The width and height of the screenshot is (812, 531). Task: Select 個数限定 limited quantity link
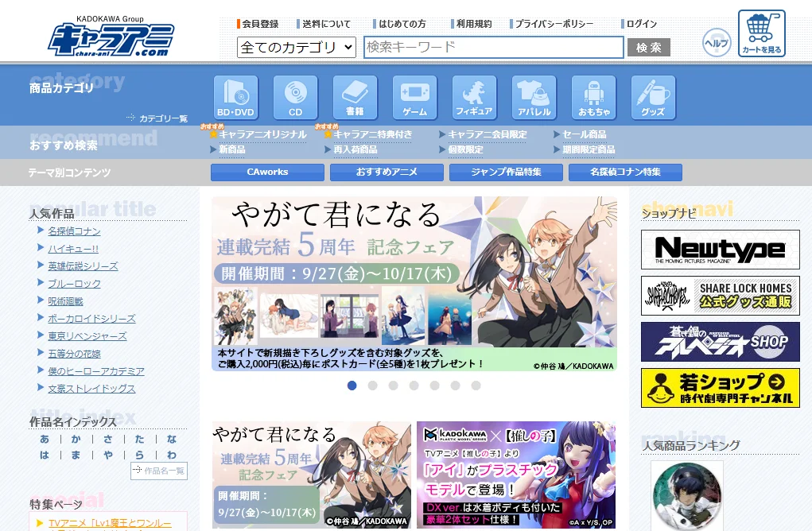point(465,149)
